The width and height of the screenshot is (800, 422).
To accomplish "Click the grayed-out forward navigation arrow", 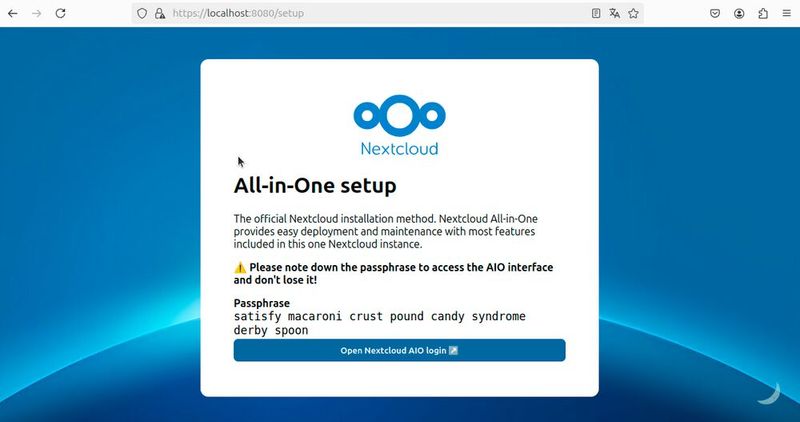I will 37,13.
